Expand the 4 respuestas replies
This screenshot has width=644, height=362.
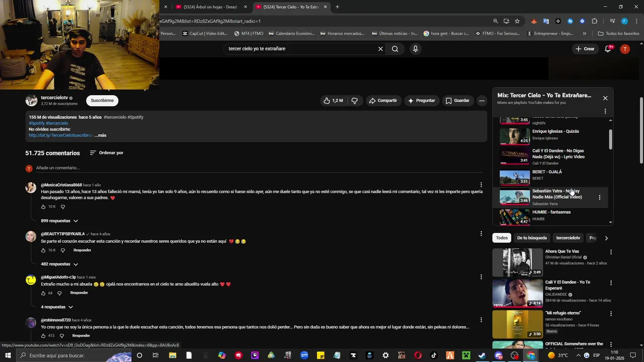[x=57, y=307]
